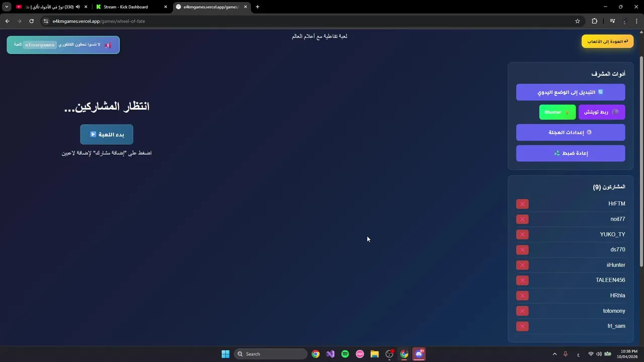Select the e4kmgames.vercel.app tab
Viewport: 644px width, 362px height.
pos(210,7)
